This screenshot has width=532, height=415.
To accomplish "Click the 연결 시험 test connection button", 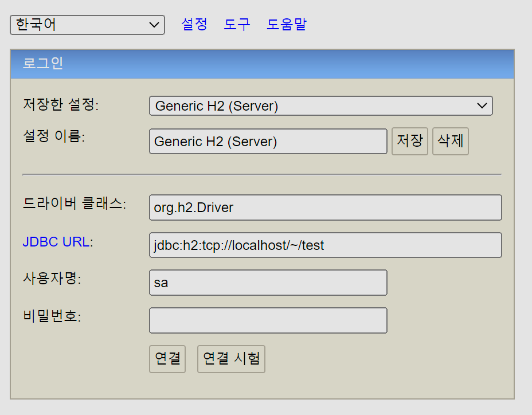I will coord(231,359).
